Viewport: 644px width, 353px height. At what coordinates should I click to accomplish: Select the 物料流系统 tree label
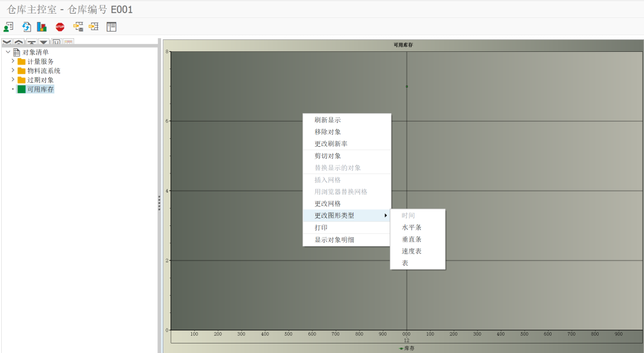click(x=44, y=71)
